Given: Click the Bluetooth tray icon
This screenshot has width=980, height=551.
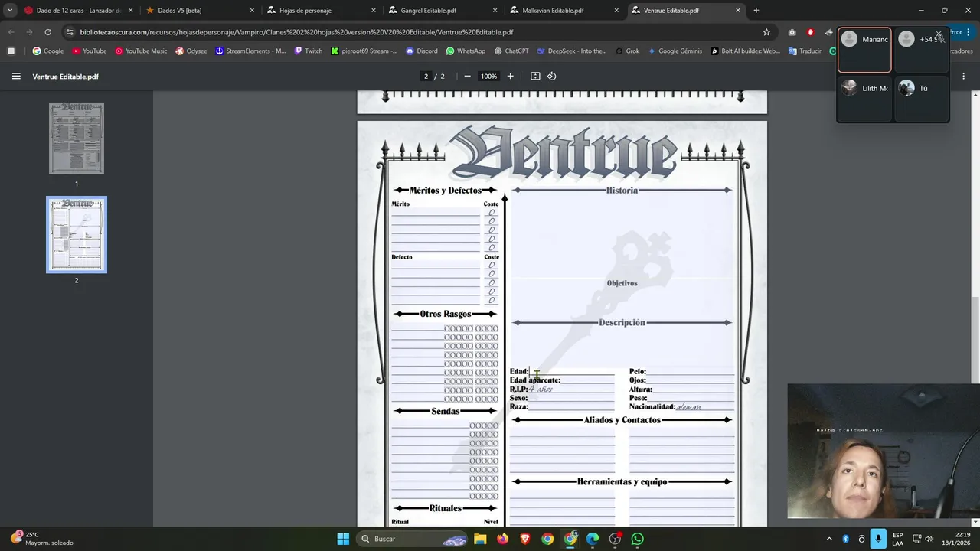Looking at the screenshot, I should click(x=846, y=539).
